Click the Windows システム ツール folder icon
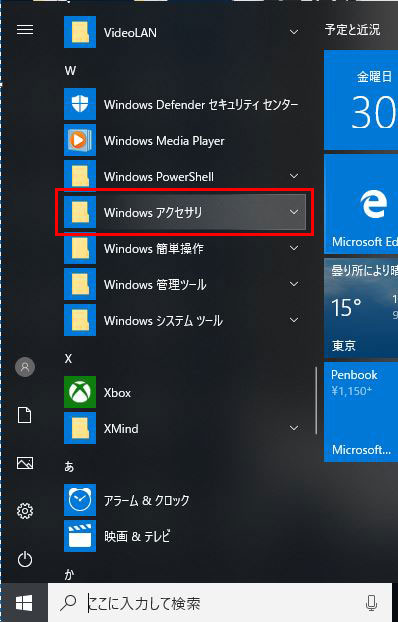Viewport: 398px width, 622px height. tap(80, 320)
